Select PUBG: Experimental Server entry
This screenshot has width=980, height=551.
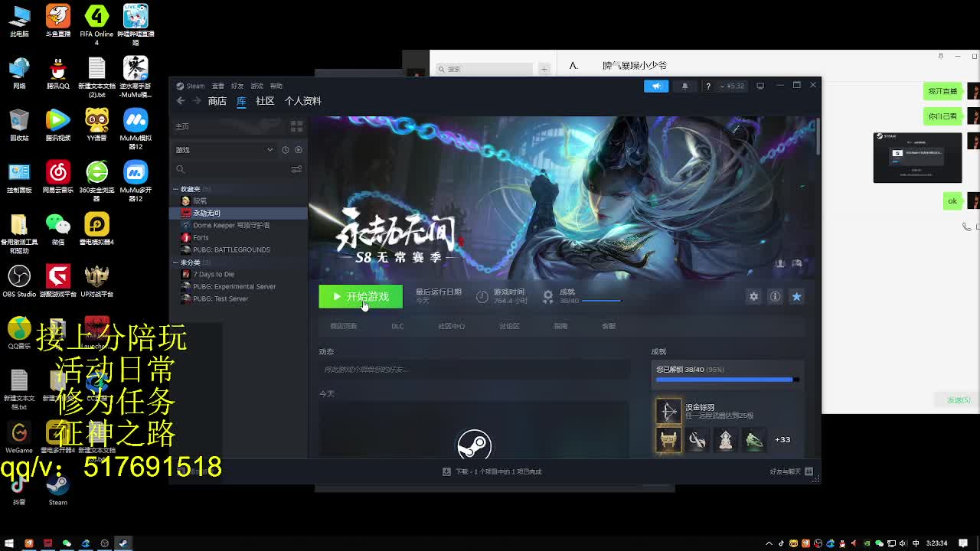pyautogui.click(x=239, y=286)
